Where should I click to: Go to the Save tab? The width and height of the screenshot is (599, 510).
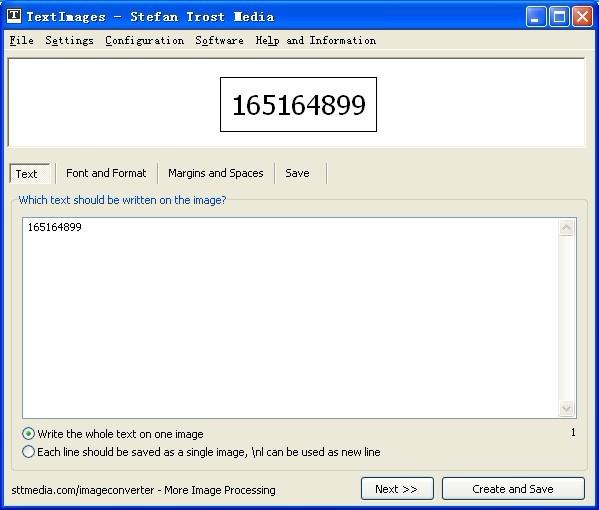[x=298, y=173]
